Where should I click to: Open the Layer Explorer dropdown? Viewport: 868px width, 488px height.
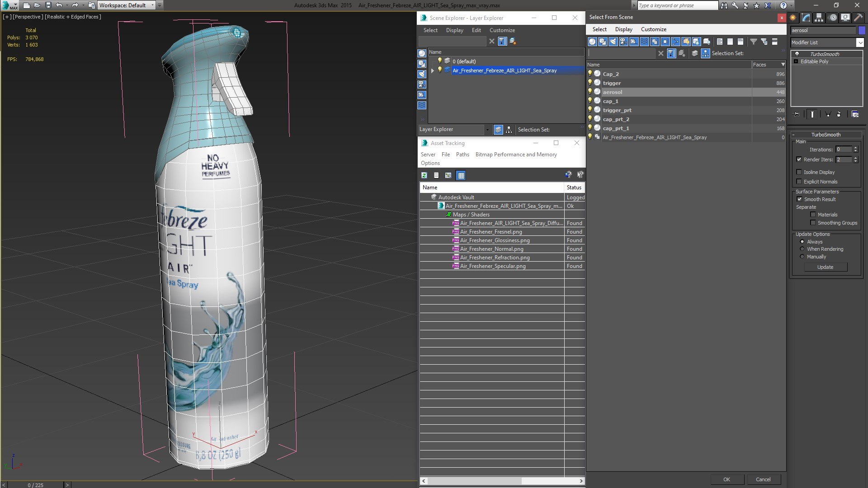click(487, 130)
